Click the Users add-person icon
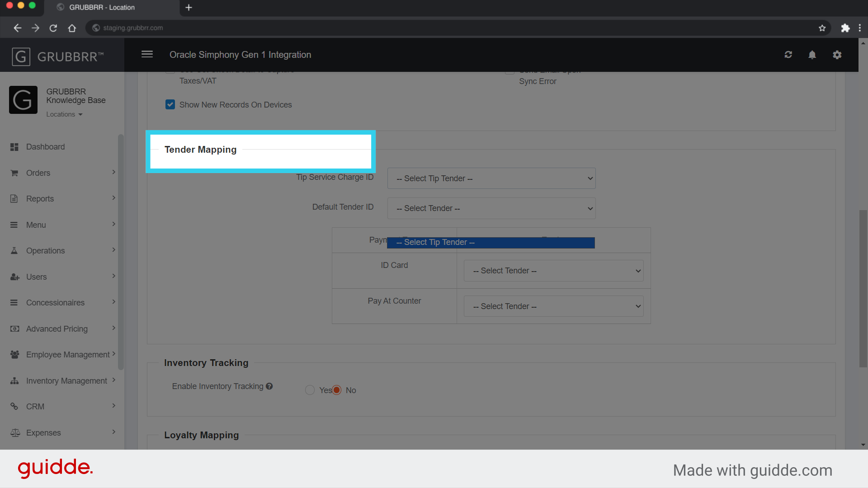Screen dimensions: 868x488 pyautogui.click(x=15, y=277)
